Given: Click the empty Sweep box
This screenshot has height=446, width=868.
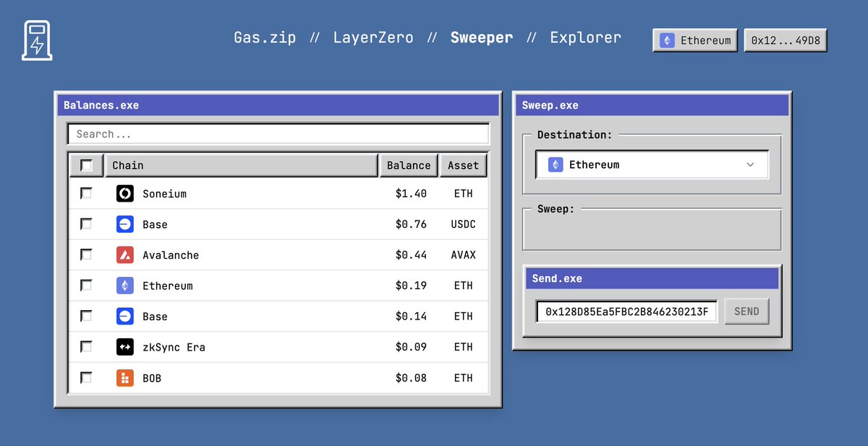Looking at the screenshot, I should point(652,230).
